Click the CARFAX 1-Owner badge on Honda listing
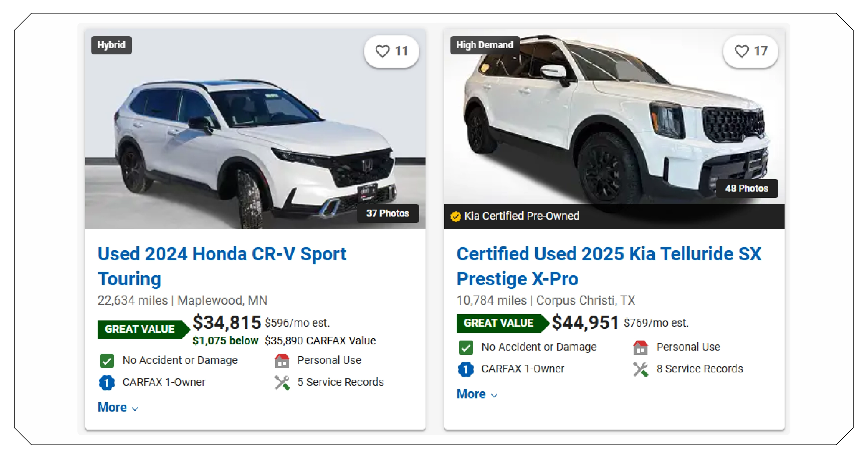The image size is (868, 458). 106,382
